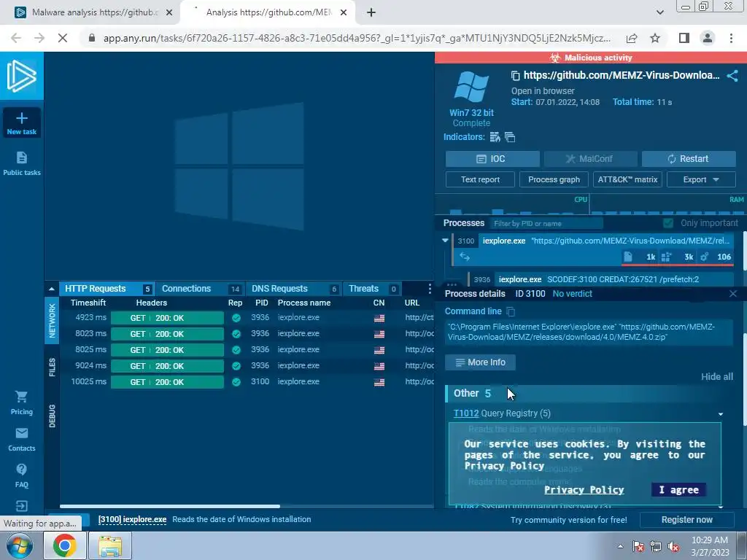The width and height of the screenshot is (747, 560).
Task: Click the ANY.RUN logo icon
Action: (21, 76)
